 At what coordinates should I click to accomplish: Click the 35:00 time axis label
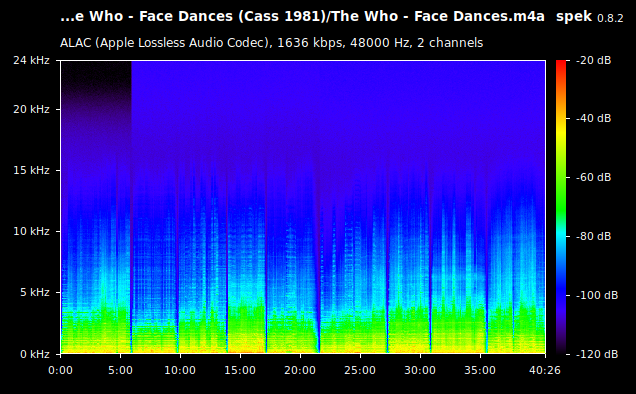click(480, 370)
